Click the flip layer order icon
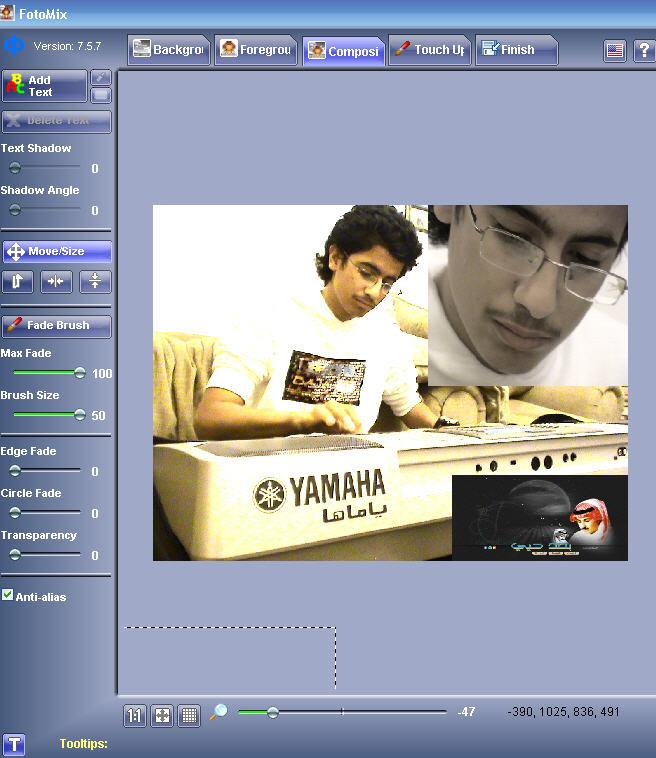The width and height of the screenshot is (656, 758). (17, 282)
